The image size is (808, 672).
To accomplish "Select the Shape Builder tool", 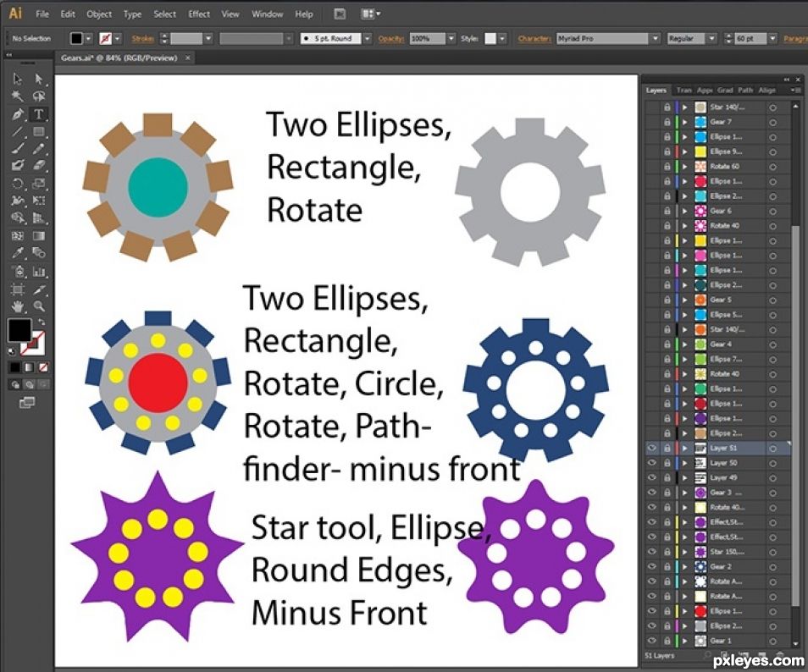I will pos(18,218).
